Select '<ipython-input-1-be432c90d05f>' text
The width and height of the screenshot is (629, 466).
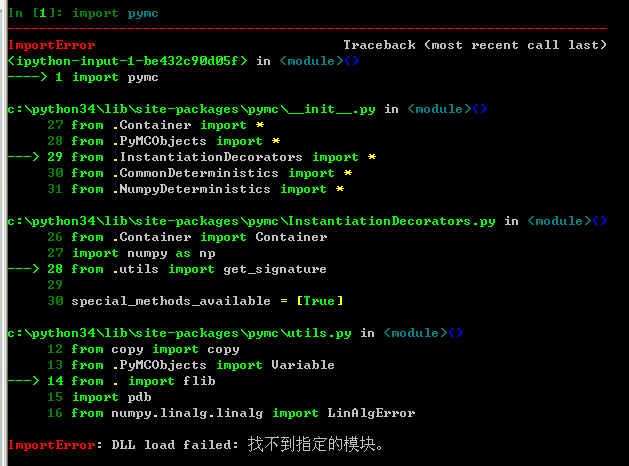point(128,61)
